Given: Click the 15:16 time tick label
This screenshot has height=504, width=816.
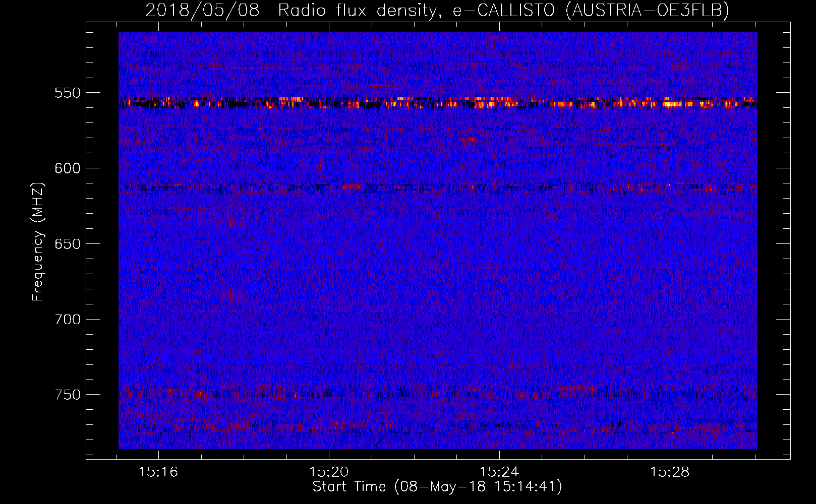Looking at the screenshot, I should point(158,472).
